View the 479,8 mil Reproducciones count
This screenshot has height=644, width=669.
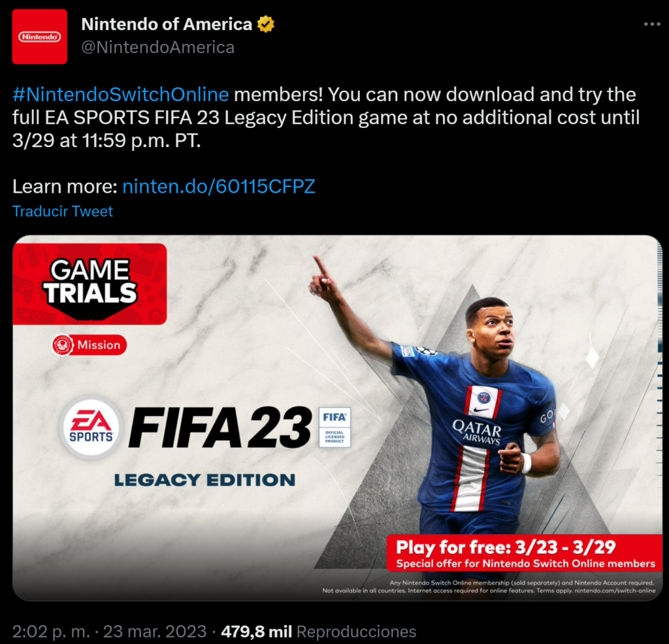pos(318,632)
